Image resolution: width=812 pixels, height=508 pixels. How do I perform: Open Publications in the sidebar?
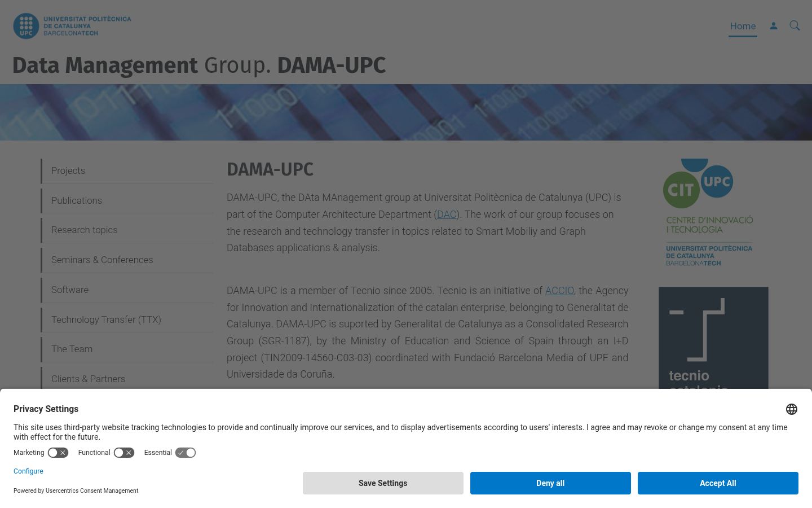(x=127, y=201)
